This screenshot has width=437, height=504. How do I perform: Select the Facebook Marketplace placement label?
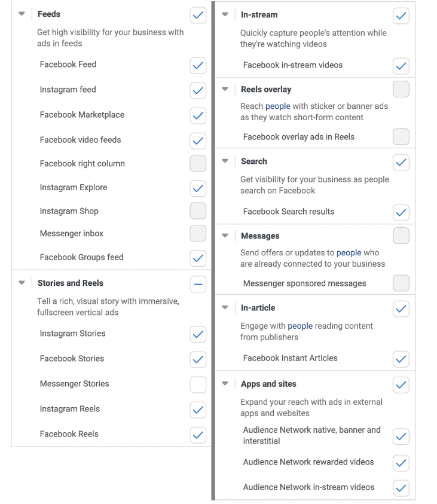(x=82, y=115)
